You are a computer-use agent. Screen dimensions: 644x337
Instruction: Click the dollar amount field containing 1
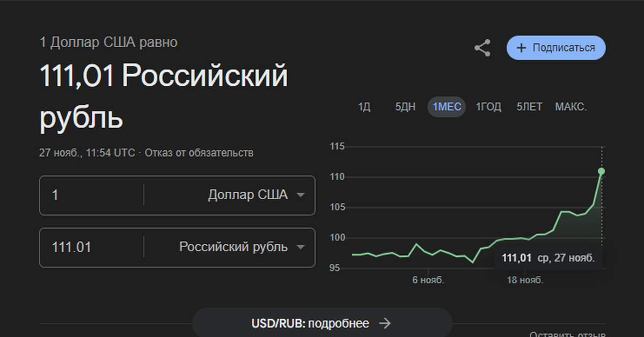91,195
